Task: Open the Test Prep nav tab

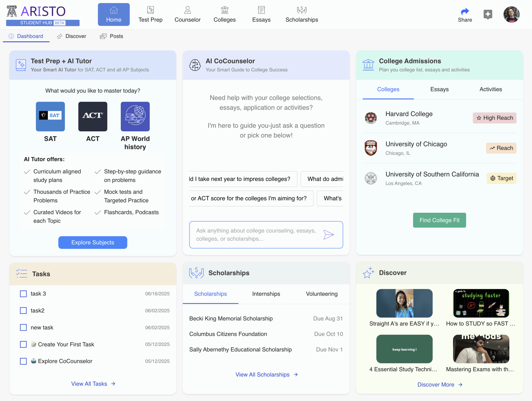Action: click(150, 14)
